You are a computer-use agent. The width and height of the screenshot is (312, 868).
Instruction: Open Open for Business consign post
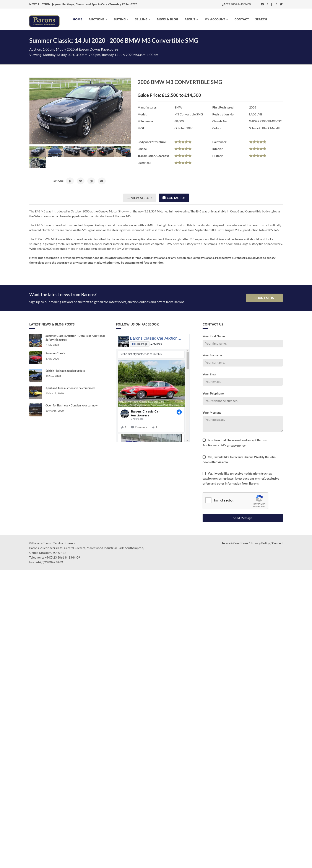tap(71, 405)
